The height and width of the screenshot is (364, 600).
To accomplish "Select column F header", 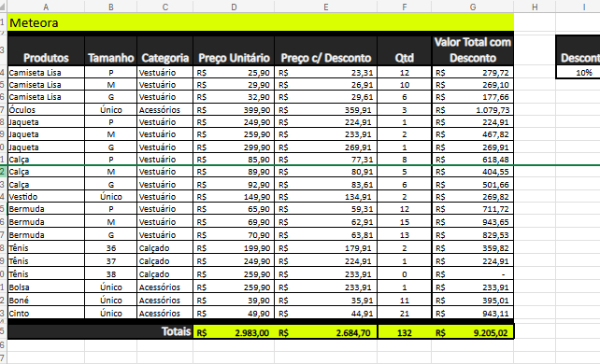I will (405, 7).
